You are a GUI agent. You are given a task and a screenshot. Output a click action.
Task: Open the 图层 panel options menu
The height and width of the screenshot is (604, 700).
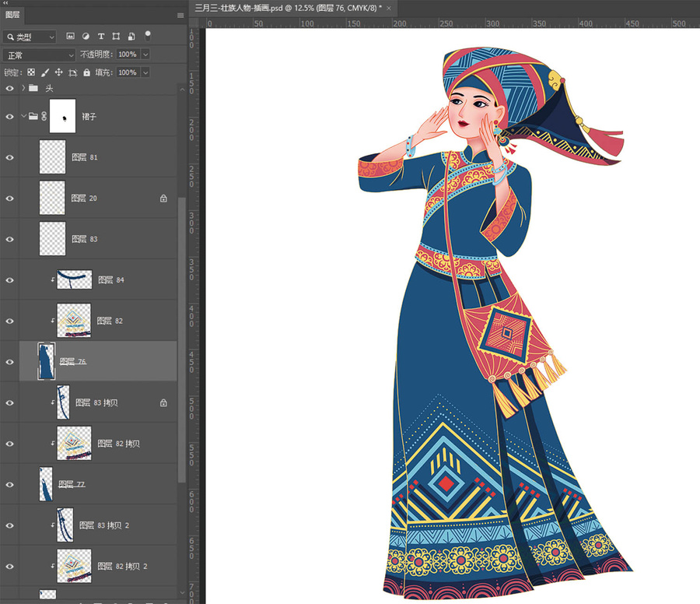(x=180, y=16)
